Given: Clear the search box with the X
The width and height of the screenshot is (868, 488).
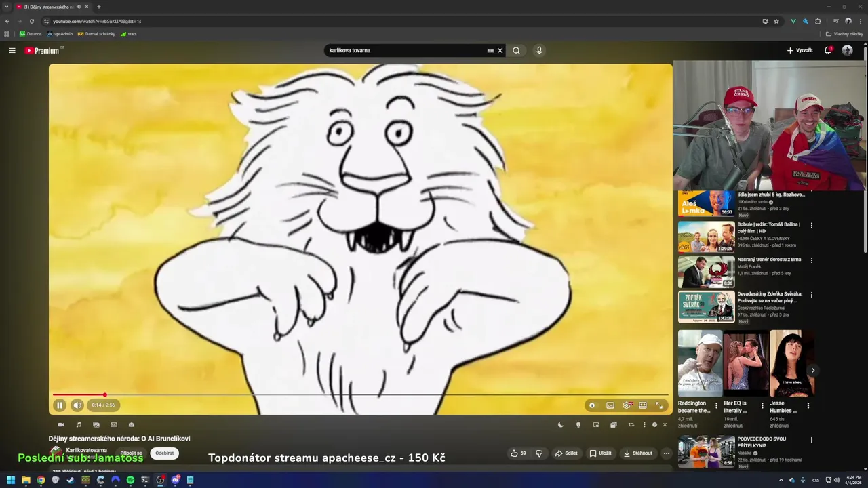Looking at the screenshot, I should pyautogui.click(x=500, y=50).
